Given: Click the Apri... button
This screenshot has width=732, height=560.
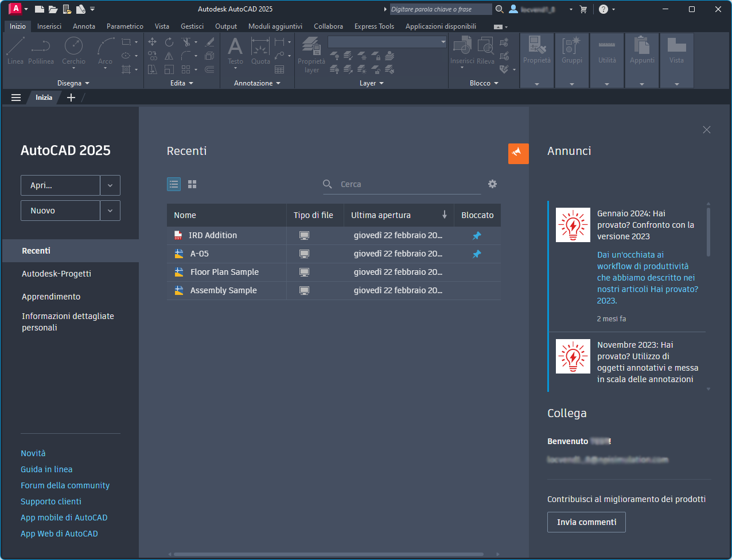Looking at the screenshot, I should tap(60, 185).
